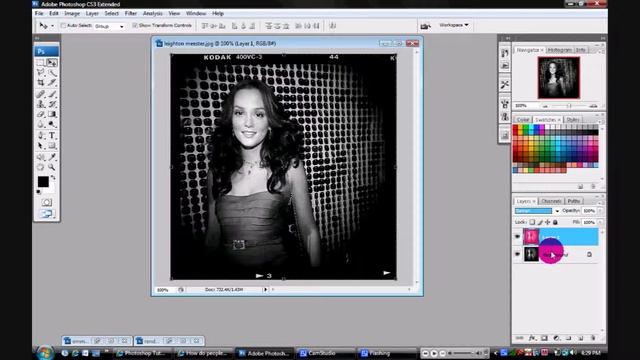Select the Zoom tool in the toolbox
The width and height of the screenshot is (640, 360).
(52, 167)
